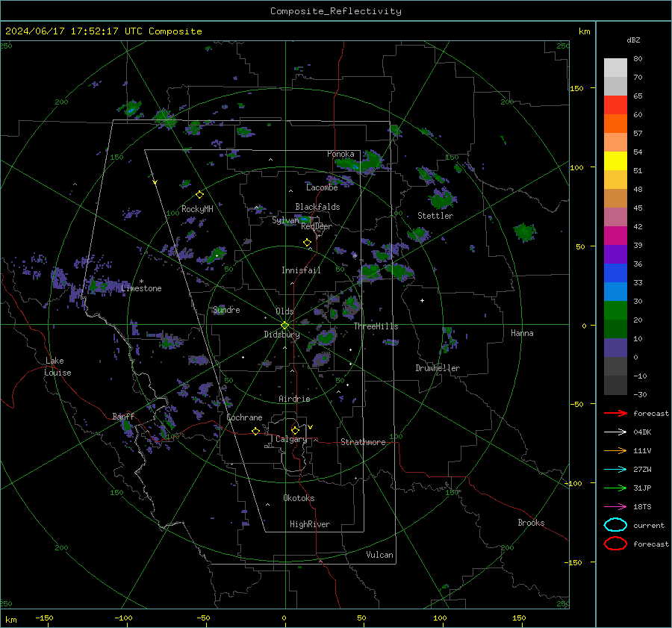This screenshot has width=672, height=628.
Task: Select the Hanna label
Action: tap(522, 333)
